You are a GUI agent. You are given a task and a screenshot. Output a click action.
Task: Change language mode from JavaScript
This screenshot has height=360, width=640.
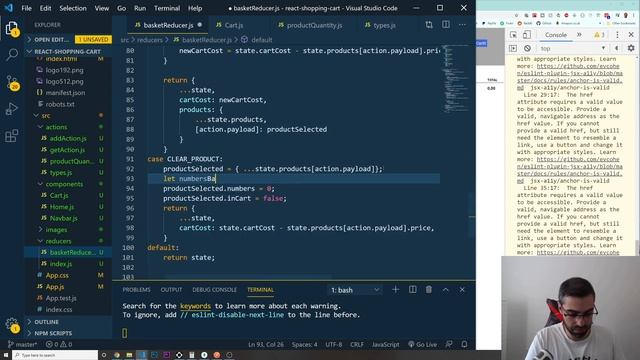click(385, 344)
